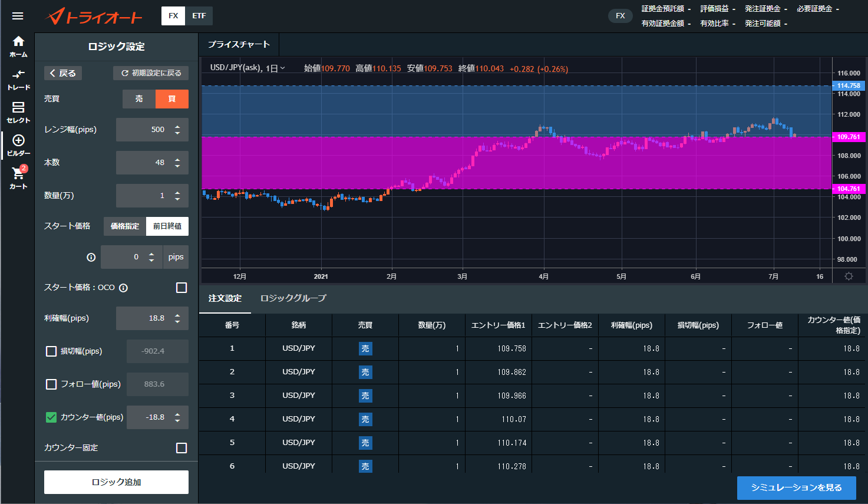The image size is (868, 504).
Task: Enable フォロー値(pips) checkbox
Action: (51, 384)
